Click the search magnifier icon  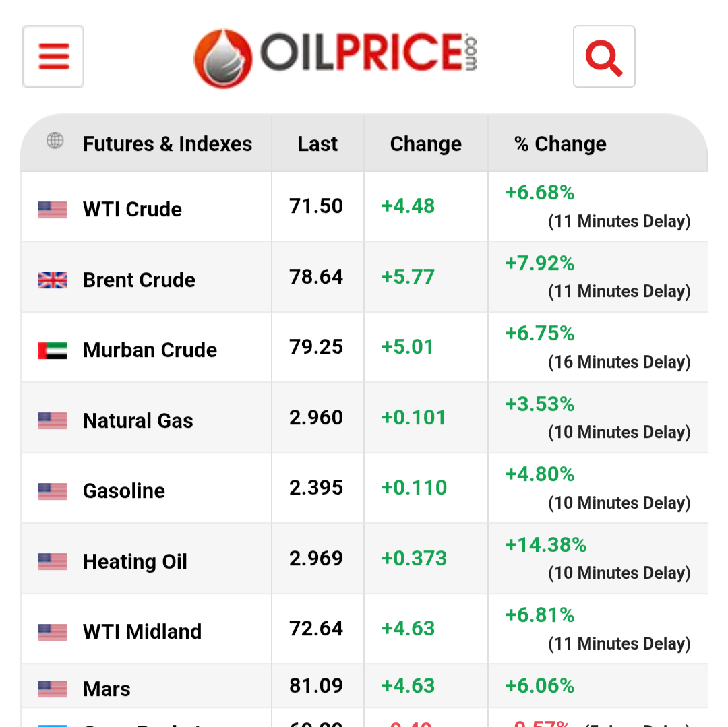604,57
